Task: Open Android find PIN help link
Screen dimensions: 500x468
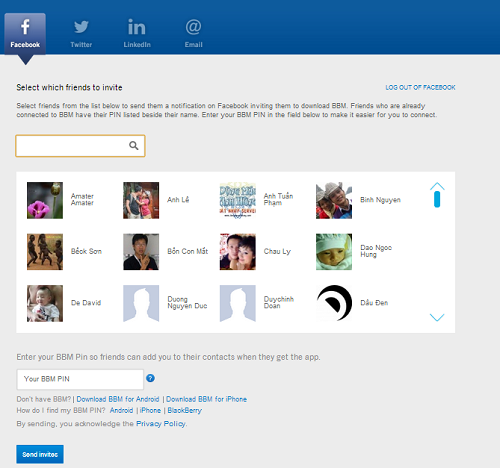Action: click(121, 410)
